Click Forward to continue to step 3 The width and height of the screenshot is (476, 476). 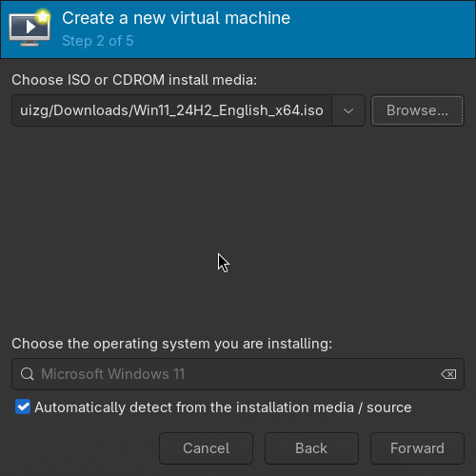(x=417, y=448)
